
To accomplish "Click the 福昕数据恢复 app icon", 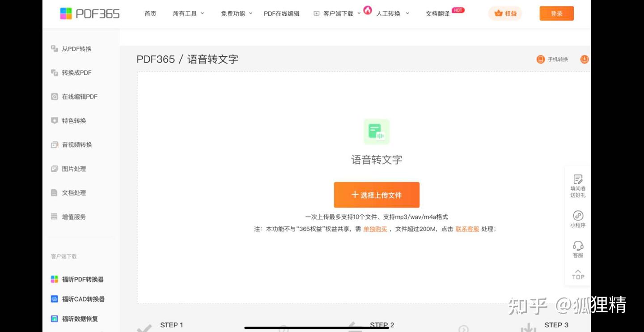I will [x=55, y=319].
